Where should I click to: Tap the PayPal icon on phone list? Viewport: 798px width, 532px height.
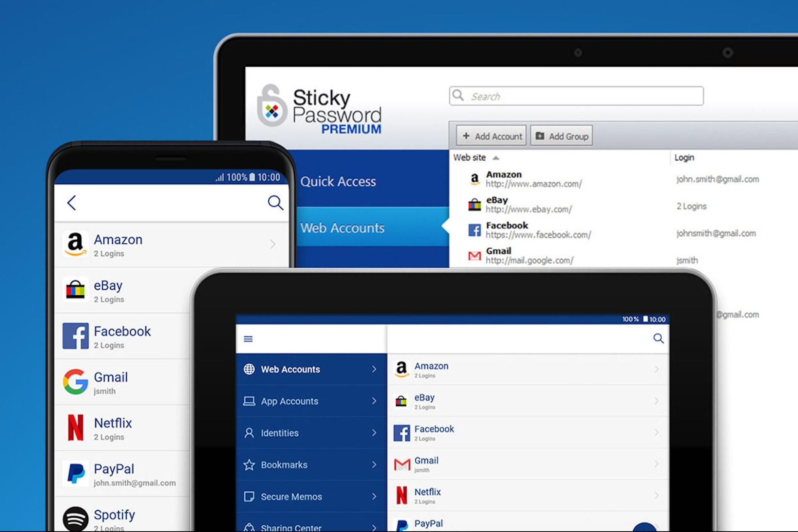[x=75, y=473]
